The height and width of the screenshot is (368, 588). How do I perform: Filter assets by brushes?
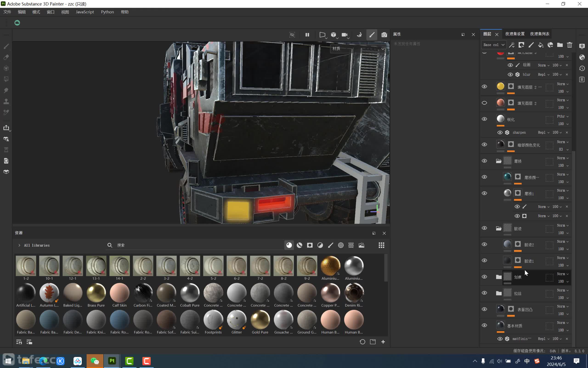[331, 245]
